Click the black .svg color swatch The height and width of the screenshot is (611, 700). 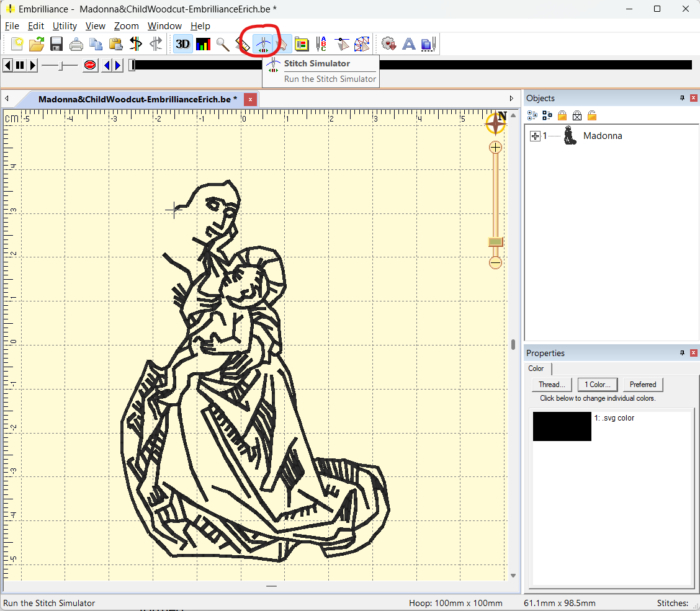pos(562,427)
